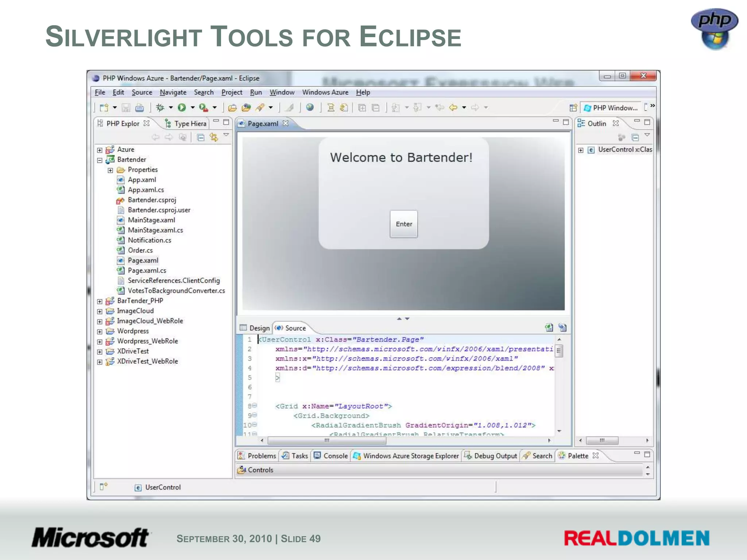Click the source editor vertical scroll thumb

tap(559, 351)
